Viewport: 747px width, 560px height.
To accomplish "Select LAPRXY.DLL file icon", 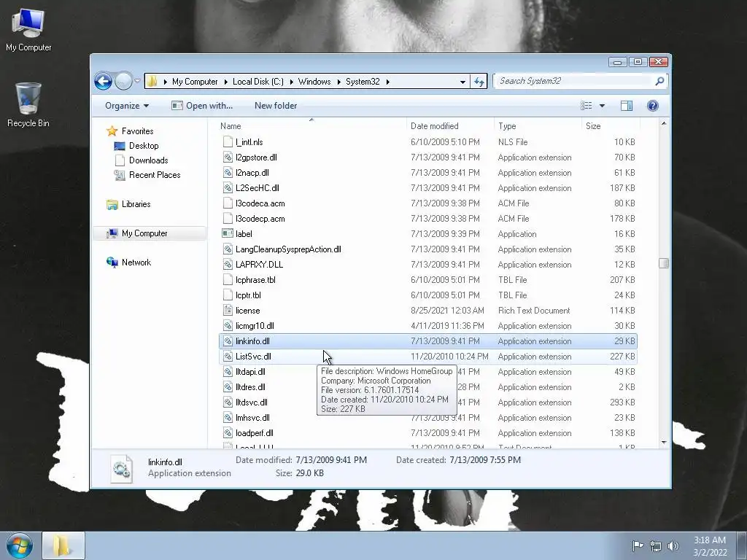I will point(228,264).
